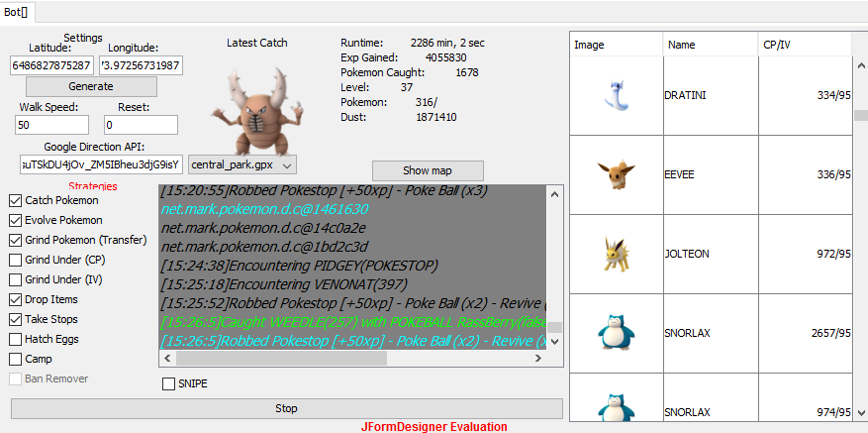
Task: Toggle the Drop Items checkbox
Action: (x=16, y=300)
